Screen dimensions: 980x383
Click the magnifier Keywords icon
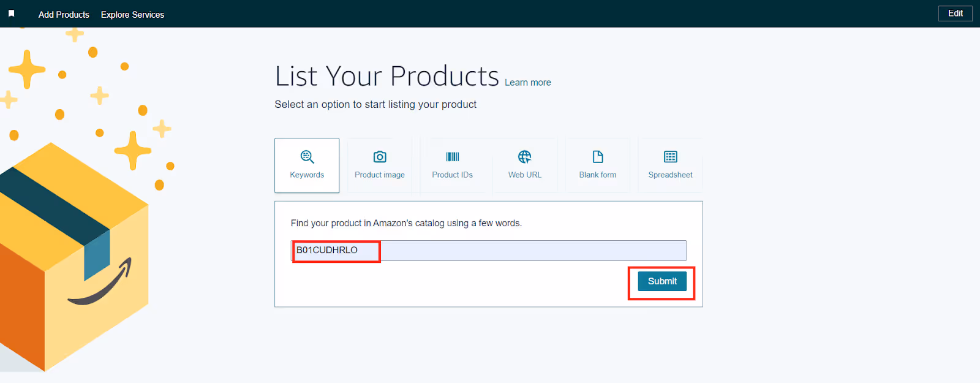point(307,157)
